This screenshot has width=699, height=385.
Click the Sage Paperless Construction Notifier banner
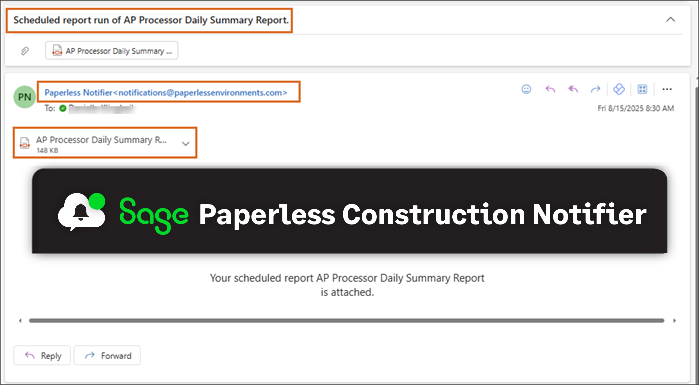(x=350, y=211)
